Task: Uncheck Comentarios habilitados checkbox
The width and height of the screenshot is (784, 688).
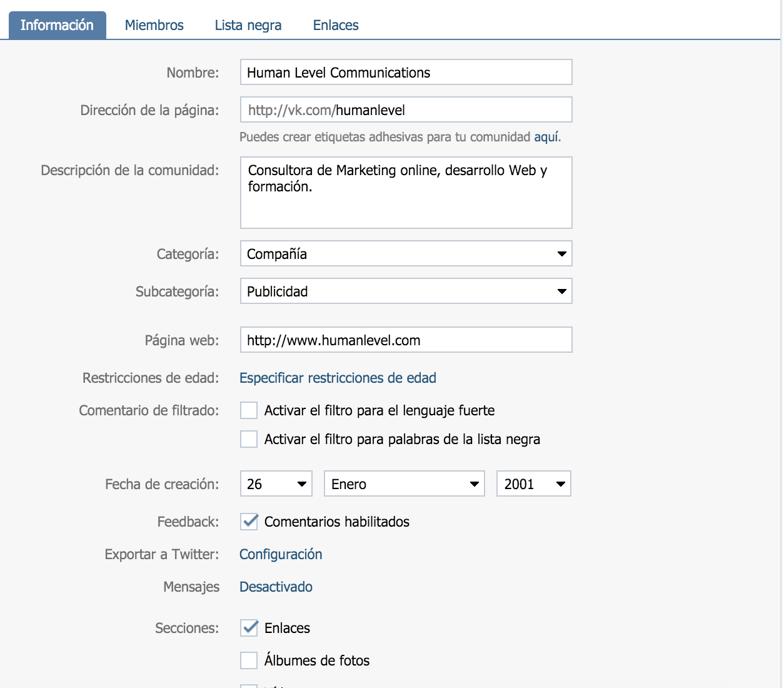Action: pyautogui.click(x=249, y=522)
